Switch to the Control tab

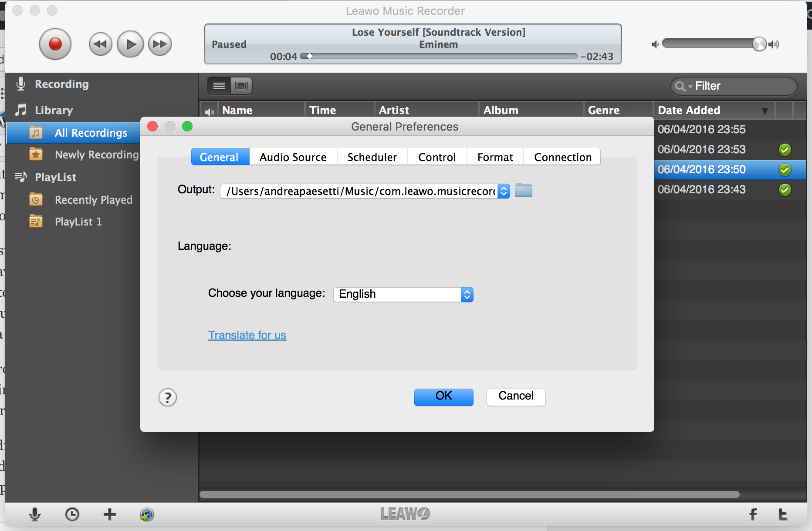click(437, 157)
